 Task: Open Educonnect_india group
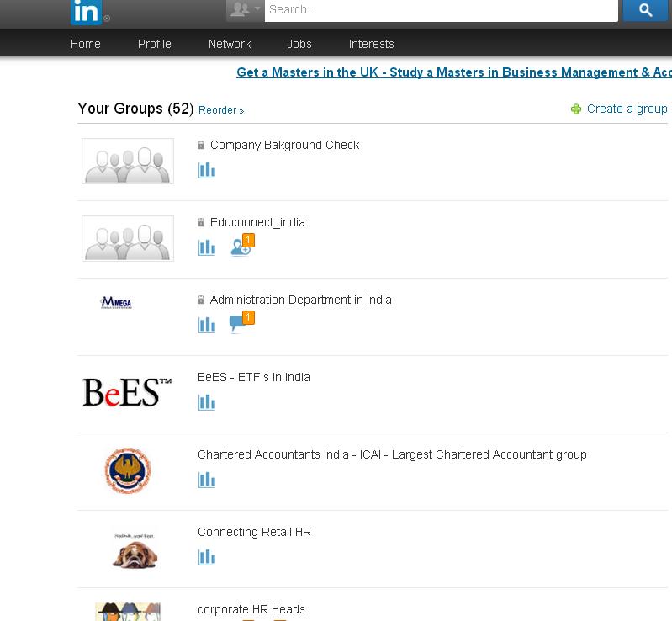pos(257,222)
